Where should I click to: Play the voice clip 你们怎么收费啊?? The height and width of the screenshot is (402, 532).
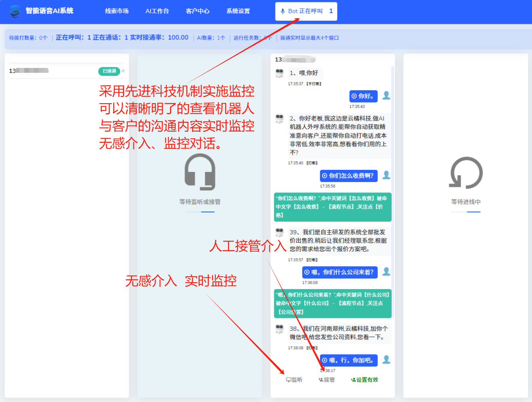(x=324, y=176)
